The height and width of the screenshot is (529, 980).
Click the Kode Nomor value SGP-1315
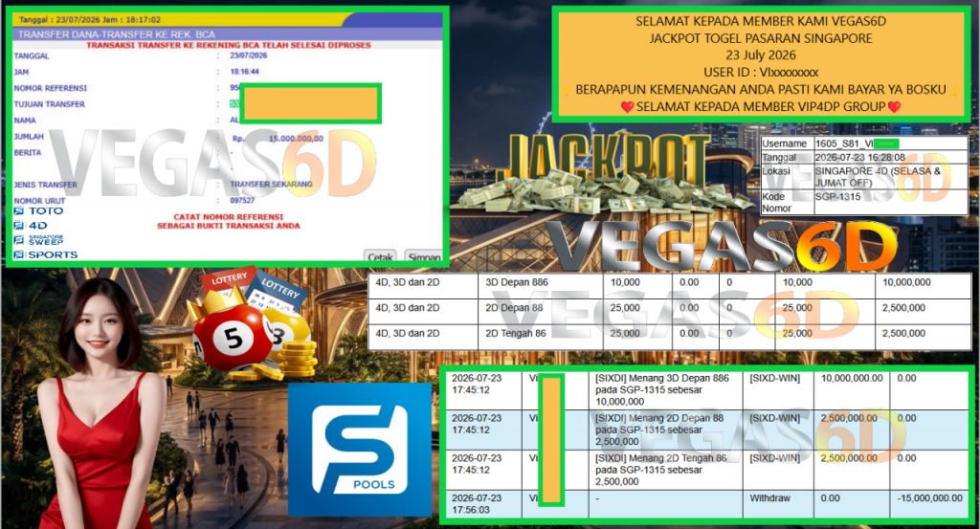837,197
